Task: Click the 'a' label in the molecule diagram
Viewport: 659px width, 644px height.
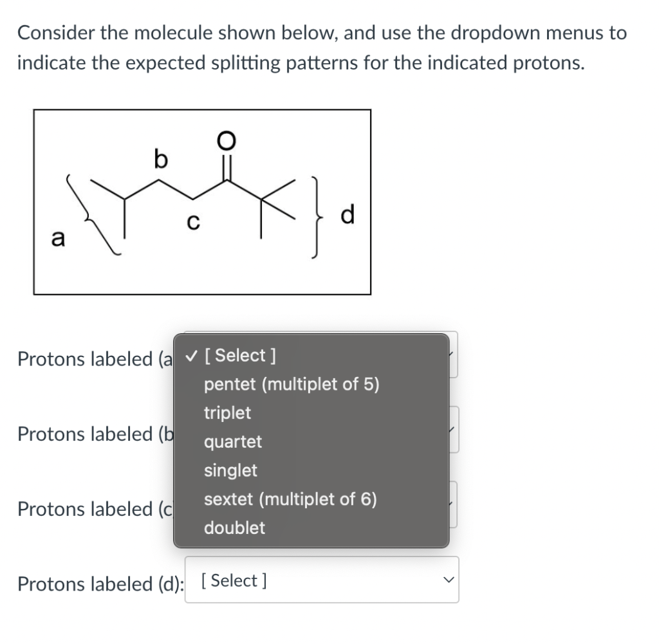Action: click(x=58, y=238)
